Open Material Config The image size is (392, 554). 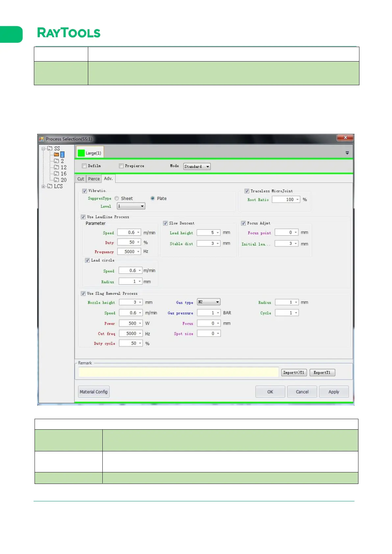tap(94, 392)
